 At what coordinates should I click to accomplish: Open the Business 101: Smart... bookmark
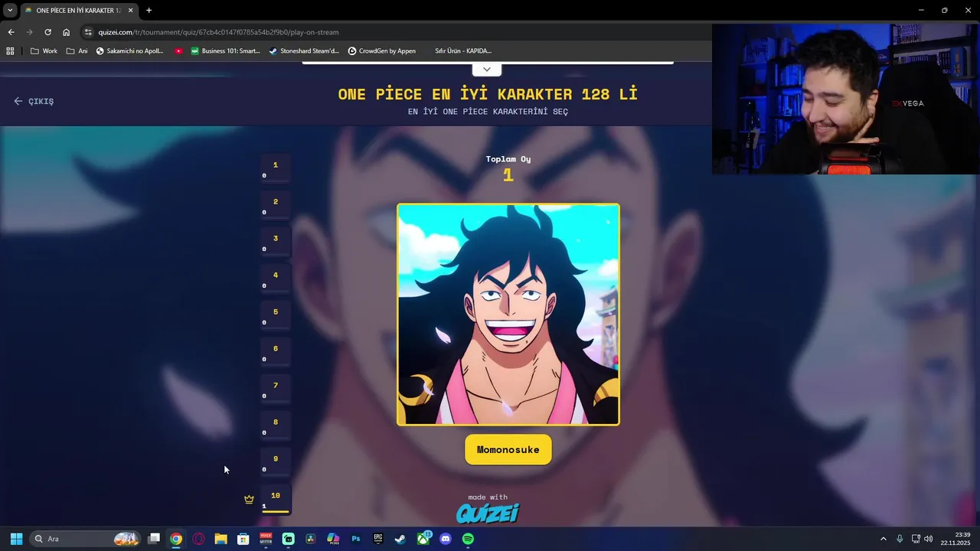coord(225,51)
